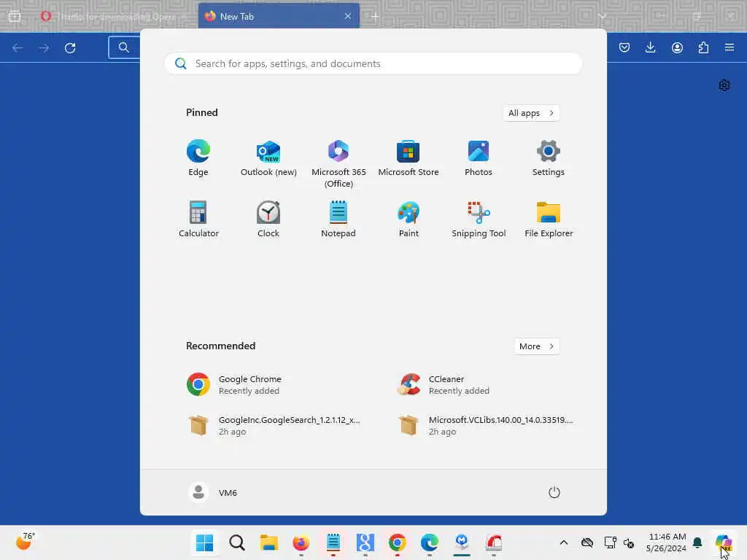Open Copilot in the taskbar corner
747x560 pixels.
(x=724, y=542)
